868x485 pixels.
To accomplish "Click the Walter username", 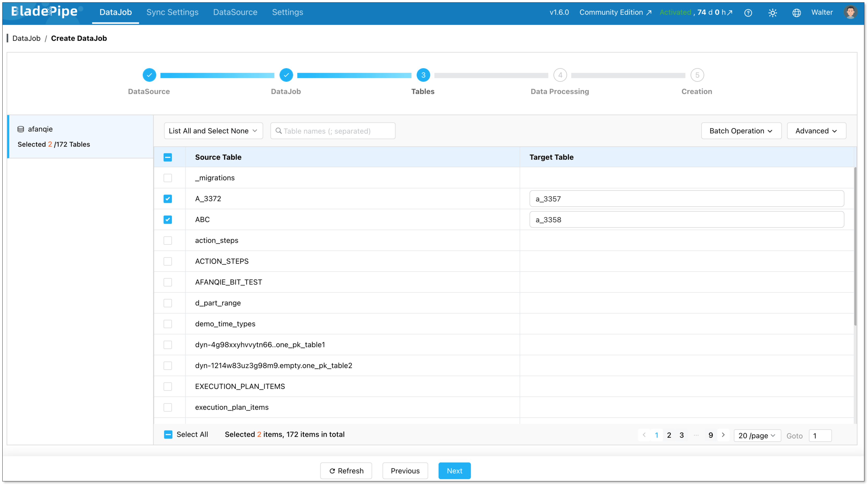I will click(822, 13).
